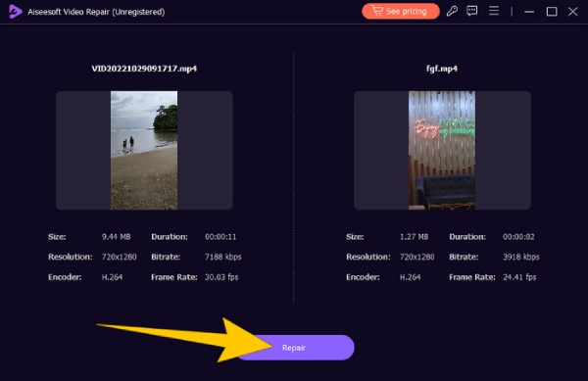Click the 00:00:02 duration value
The width and height of the screenshot is (588, 381).
518,237
